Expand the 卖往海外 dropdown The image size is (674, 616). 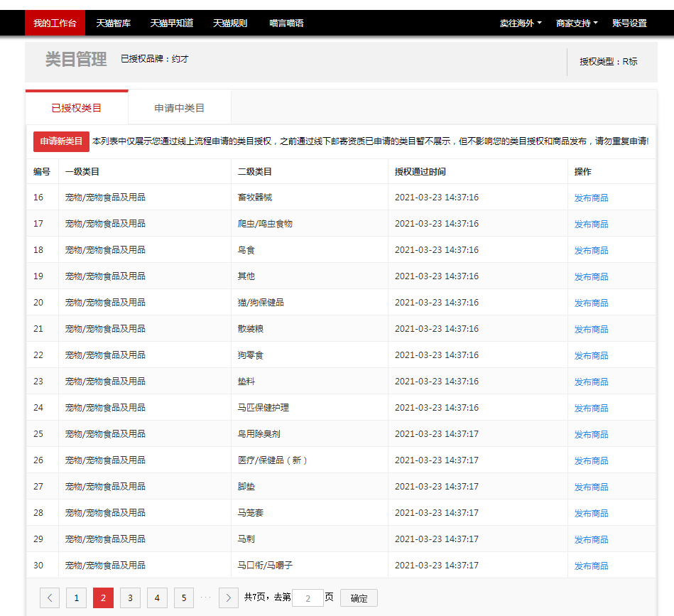(x=521, y=23)
